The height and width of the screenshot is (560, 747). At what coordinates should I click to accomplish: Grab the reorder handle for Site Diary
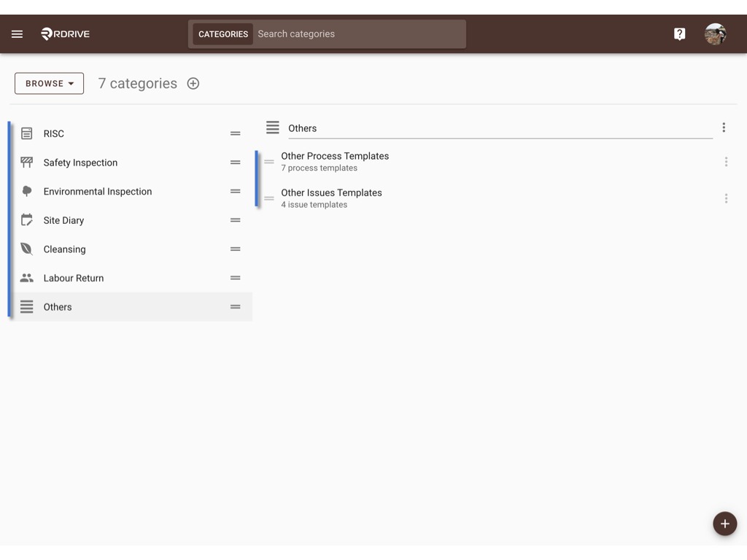point(236,220)
